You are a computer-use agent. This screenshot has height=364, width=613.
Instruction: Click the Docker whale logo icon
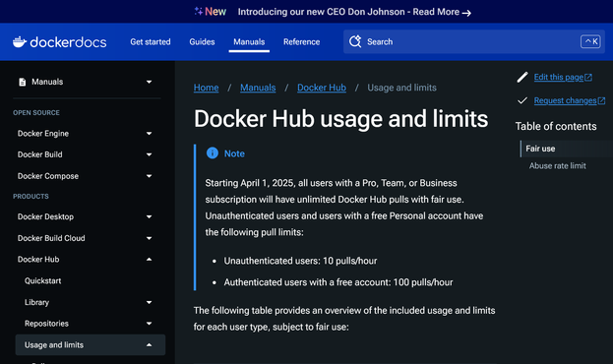20,42
